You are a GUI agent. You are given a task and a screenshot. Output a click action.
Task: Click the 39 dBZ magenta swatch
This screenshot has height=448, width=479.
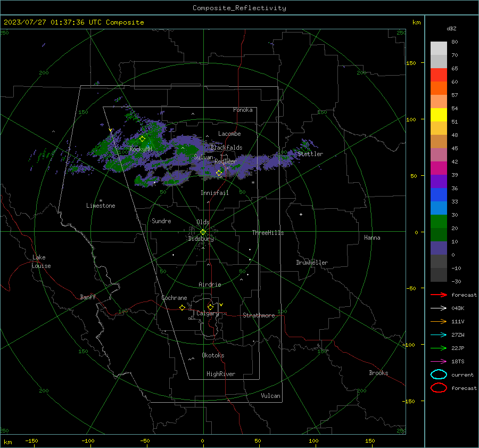(439, 168)
